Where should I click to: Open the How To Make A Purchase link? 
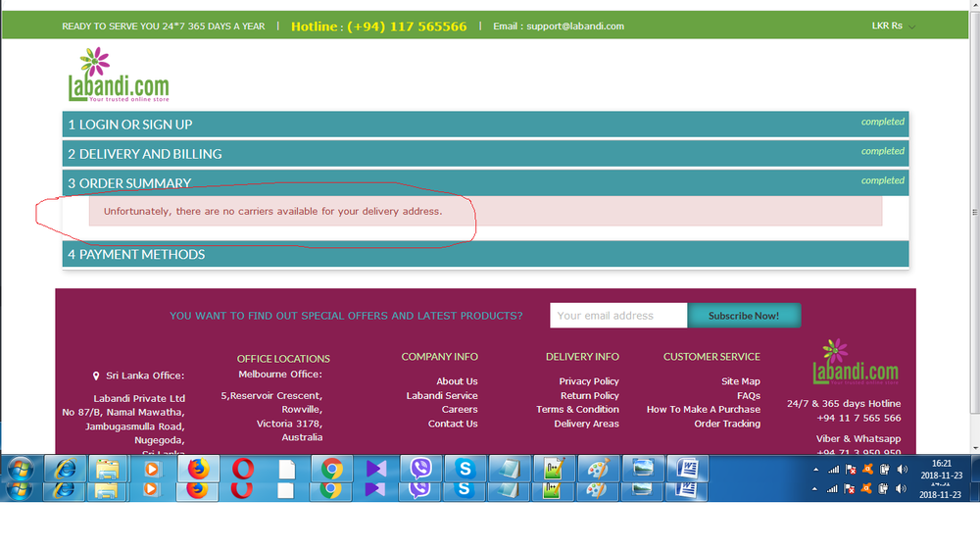(703, 409)
